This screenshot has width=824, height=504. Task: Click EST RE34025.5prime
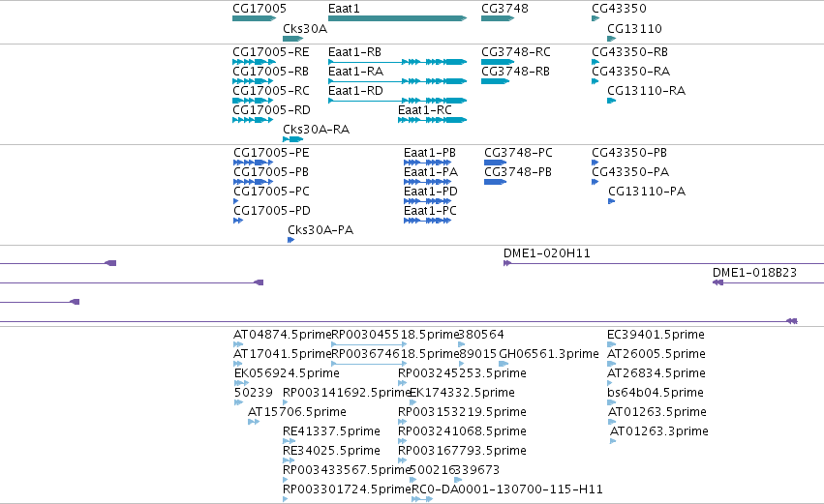pyautogui.click(x=331, y=452)
